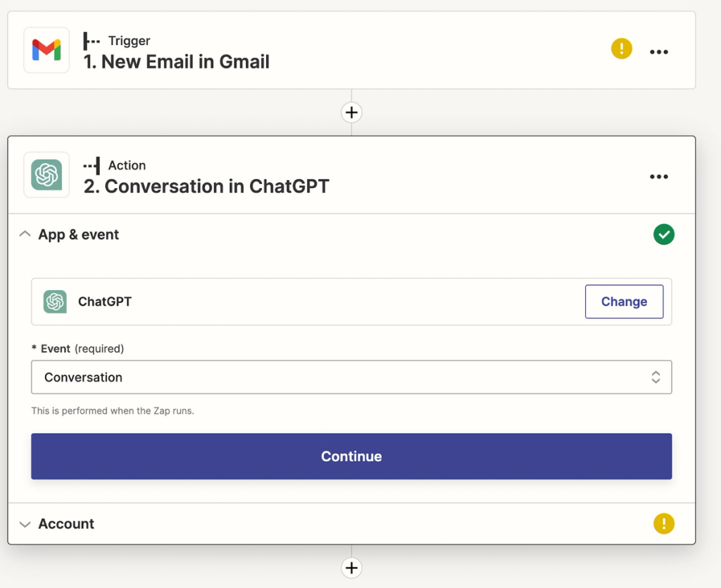Open the three-dot menu on the ChatGPT action
Image resolution: width=721 pixels, height=588 pixels.
(658, 176)
